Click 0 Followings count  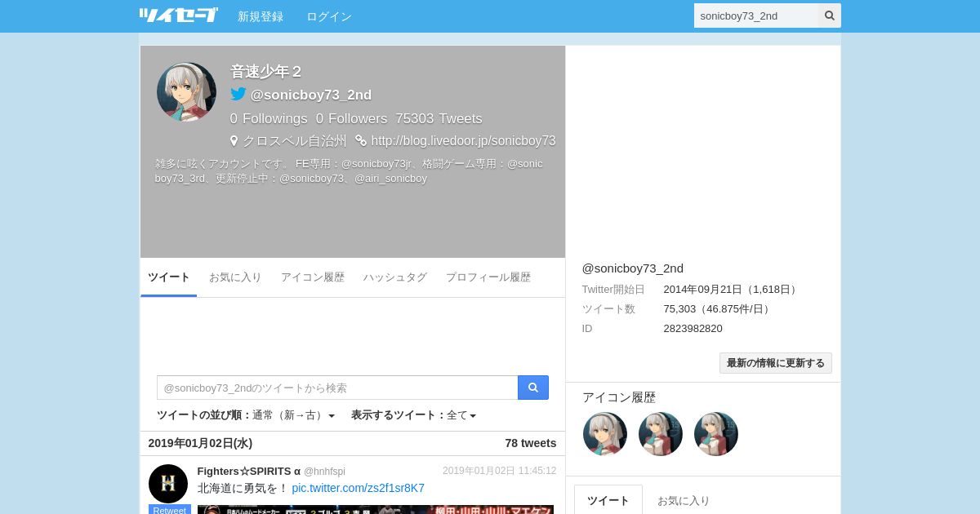pyautogui.click(x=269, y=118)
